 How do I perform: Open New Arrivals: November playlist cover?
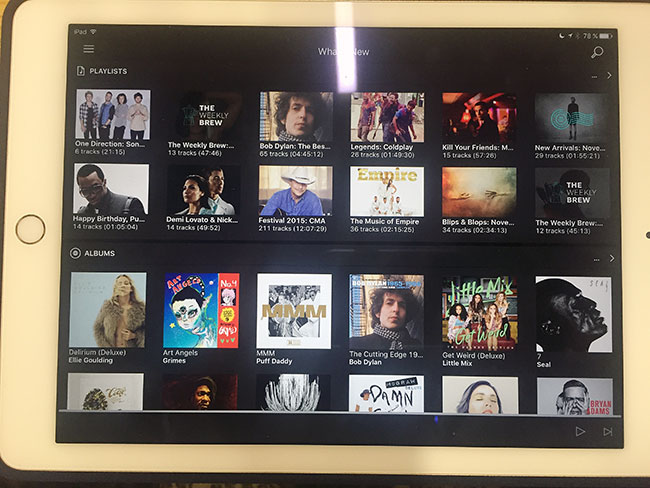(x=572, y=119)
